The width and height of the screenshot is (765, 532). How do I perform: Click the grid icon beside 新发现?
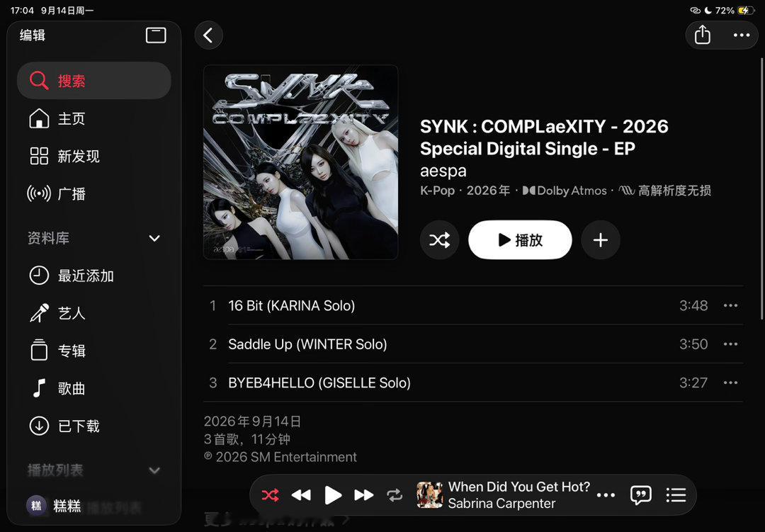pos(39,156)
